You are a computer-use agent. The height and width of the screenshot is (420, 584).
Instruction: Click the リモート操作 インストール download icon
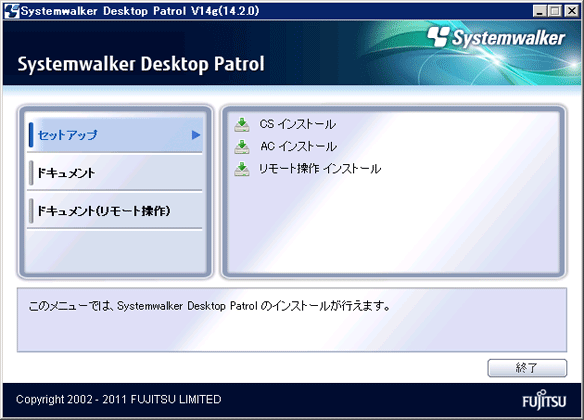[x=242, y=169]
